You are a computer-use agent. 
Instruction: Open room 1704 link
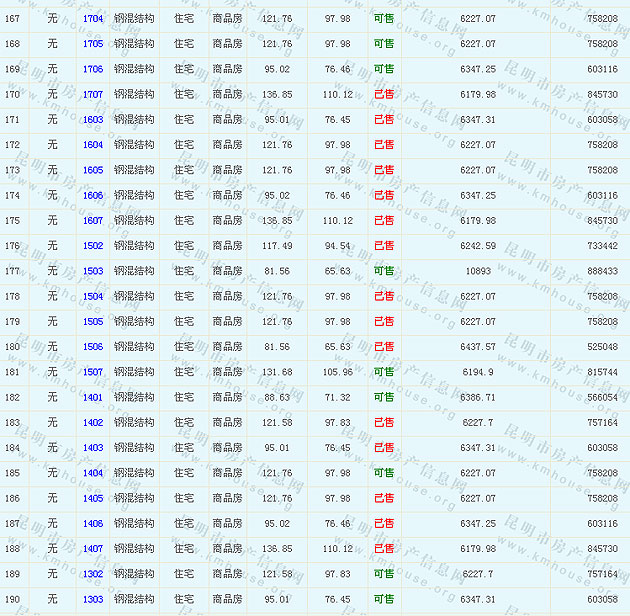[93, 19]
